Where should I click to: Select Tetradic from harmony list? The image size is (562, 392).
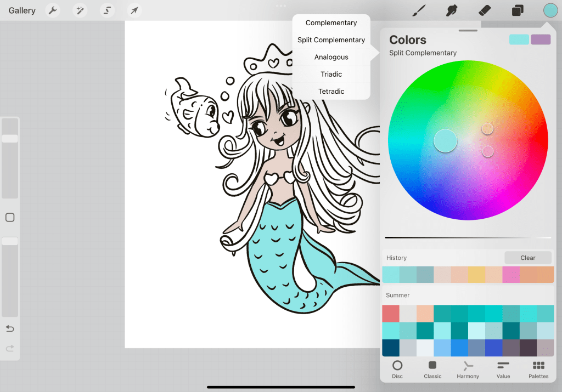331,91
